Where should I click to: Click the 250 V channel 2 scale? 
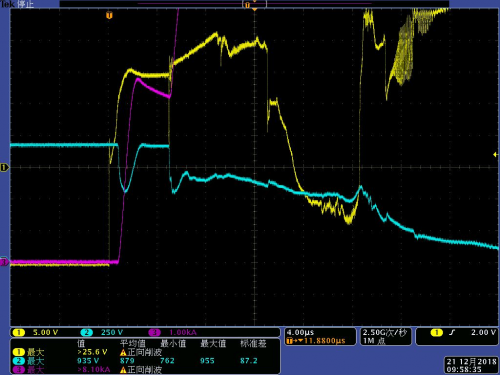(x=112, y=332)
